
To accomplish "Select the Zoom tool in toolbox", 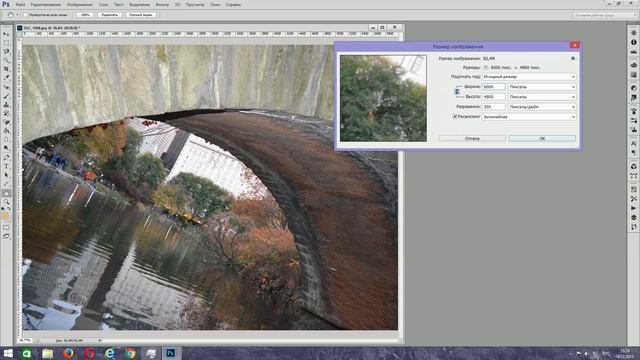I will coord(6,202).
